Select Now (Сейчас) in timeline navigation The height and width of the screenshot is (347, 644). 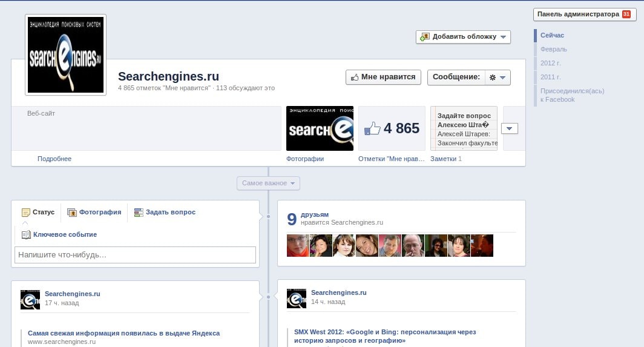coord(552,35)
